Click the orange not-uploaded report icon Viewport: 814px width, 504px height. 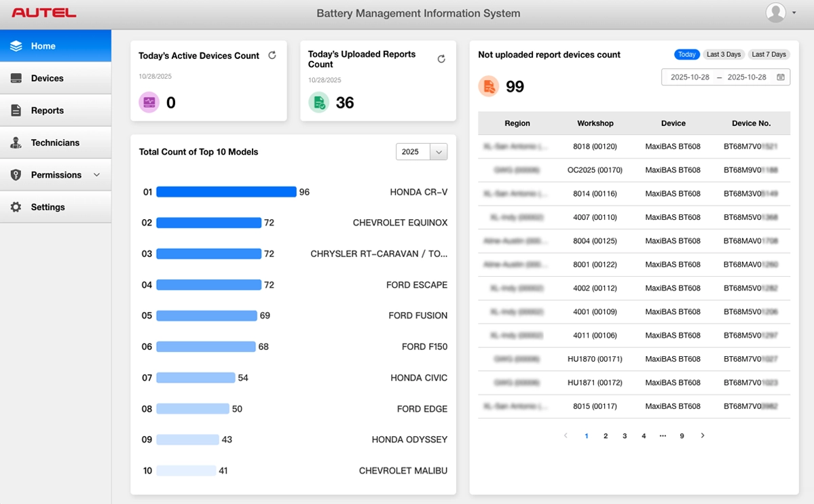tap(489, 86)
